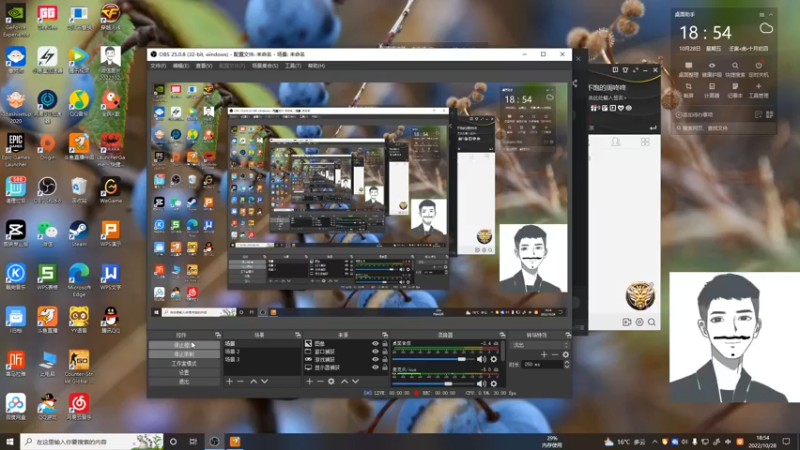
Task: Open the calculator in desktop assistant widget
Action: pos(711,89)
